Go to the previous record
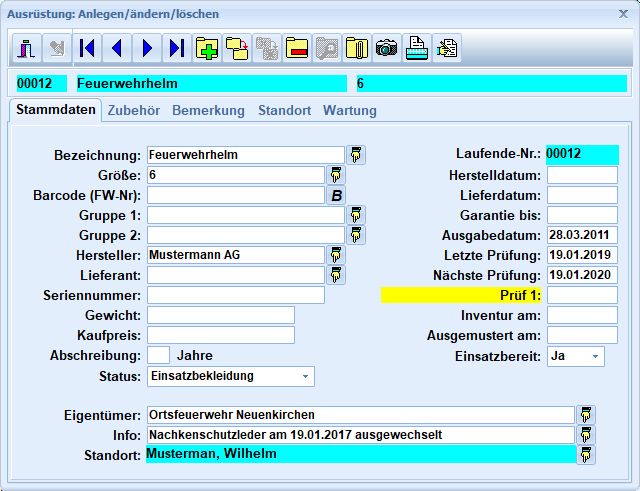This screenshot has height=491, width=640. 117,49
